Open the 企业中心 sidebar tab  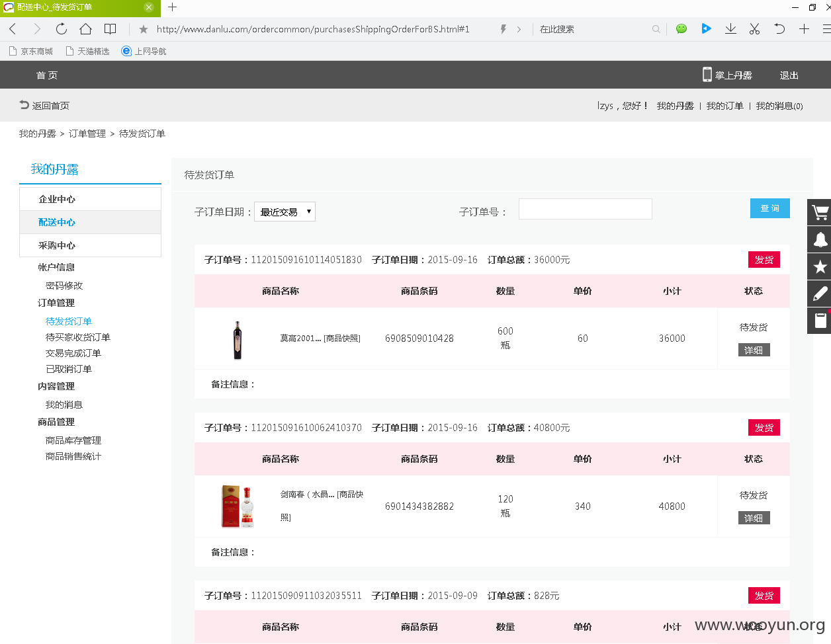(x=90, y=199)
